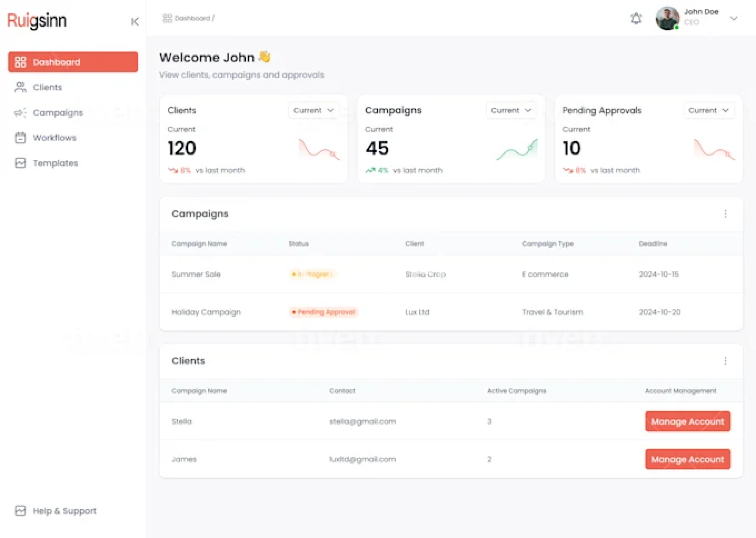Screen dimensions: 756x538
Task: Select the Dashboard menu item
Action: click(73, 62)
